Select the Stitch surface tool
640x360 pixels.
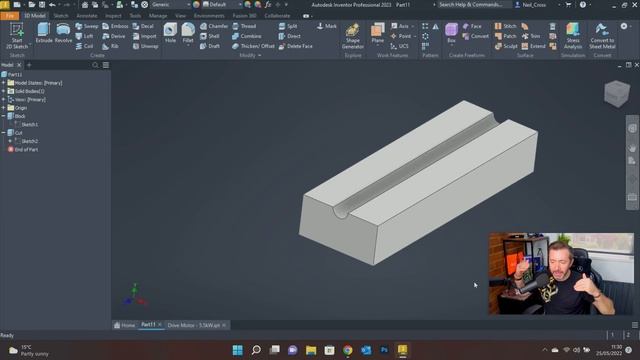(505, 26)
